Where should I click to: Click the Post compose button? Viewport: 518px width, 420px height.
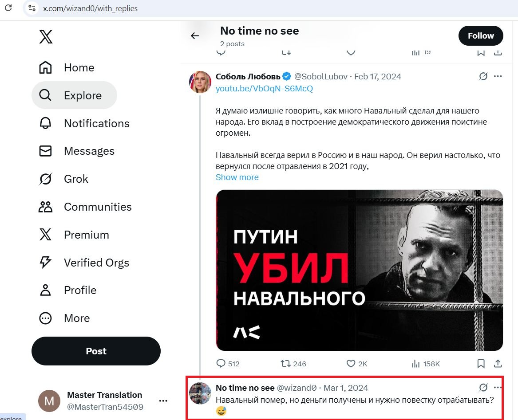coord(96,351)
